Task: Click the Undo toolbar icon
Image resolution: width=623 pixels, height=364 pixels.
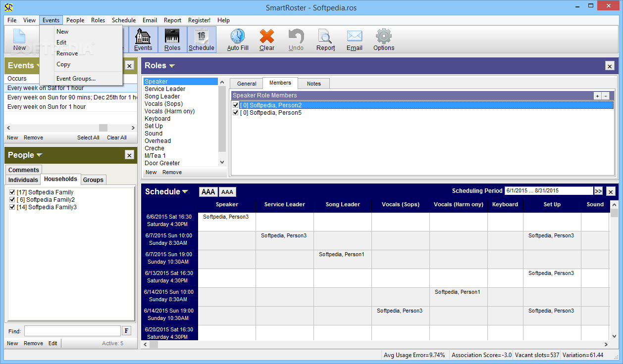Action: coord(296,40)
